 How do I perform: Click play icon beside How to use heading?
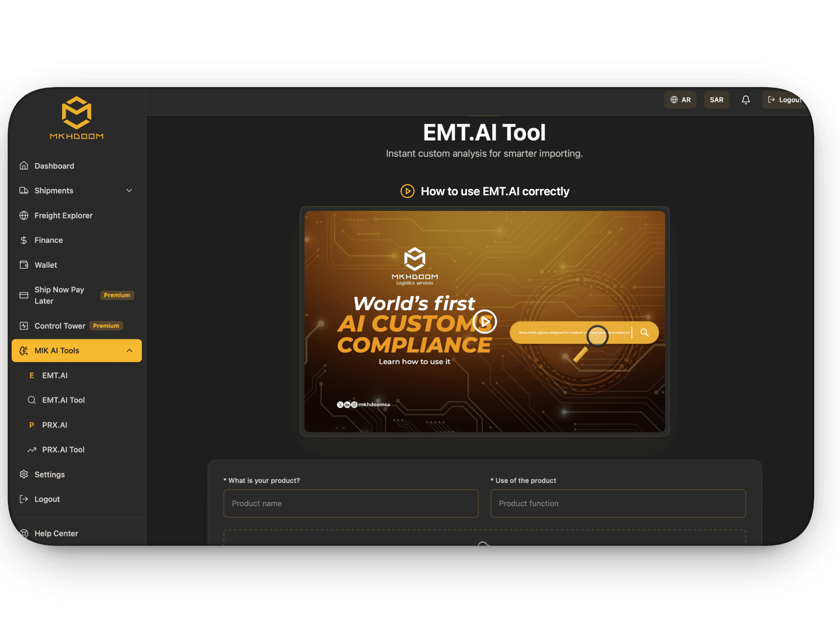[407, 191]
